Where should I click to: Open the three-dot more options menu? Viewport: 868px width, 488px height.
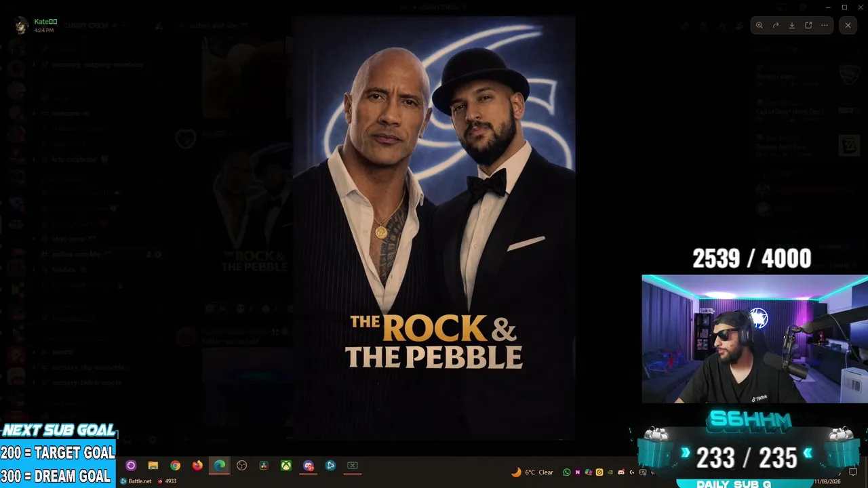[x=825, y=25]
